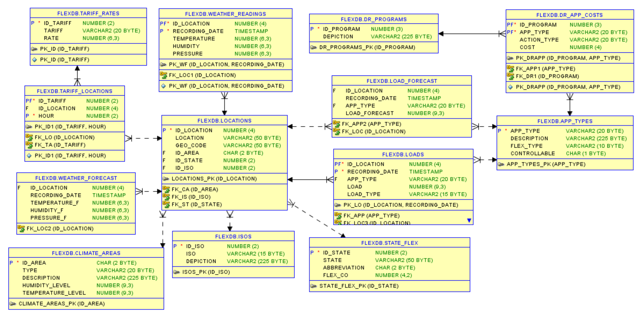
Task: Click the key icon beside CLIMATE_AREAS_PK
Action: (x=13, y=303)
